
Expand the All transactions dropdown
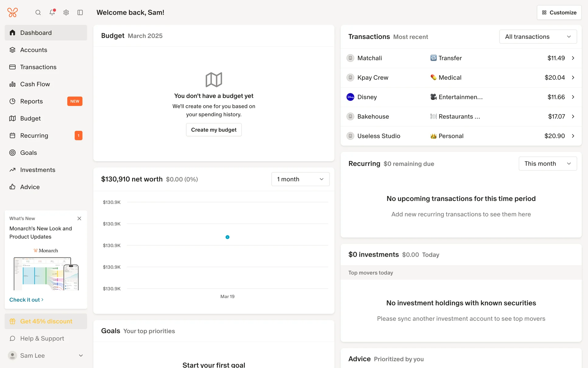538,37
